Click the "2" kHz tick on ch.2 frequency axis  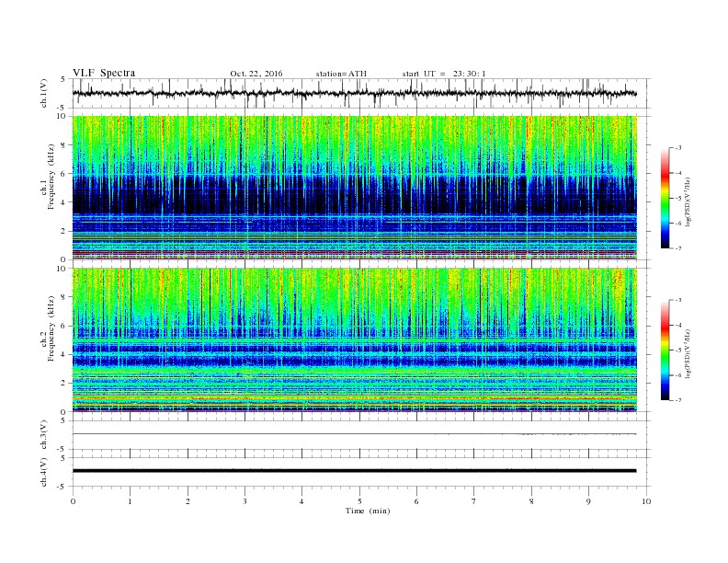pyautogui.click(x=63, y=384)
